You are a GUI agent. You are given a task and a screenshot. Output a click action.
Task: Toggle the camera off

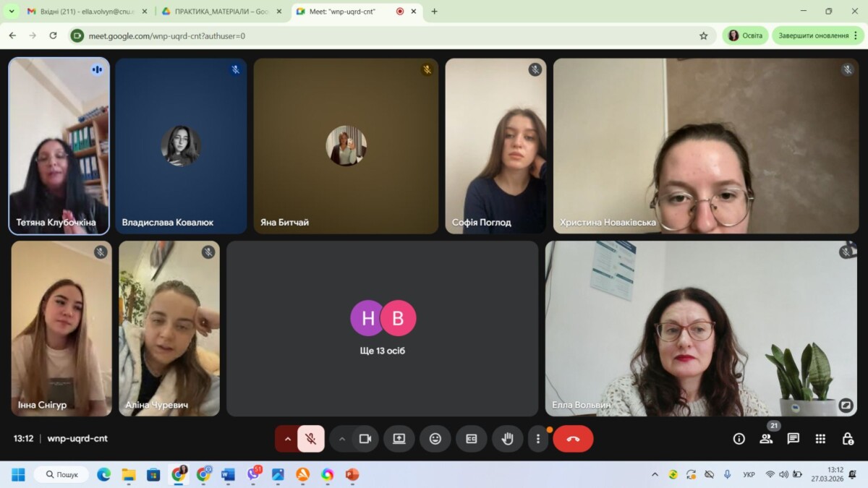coord(365,439)
